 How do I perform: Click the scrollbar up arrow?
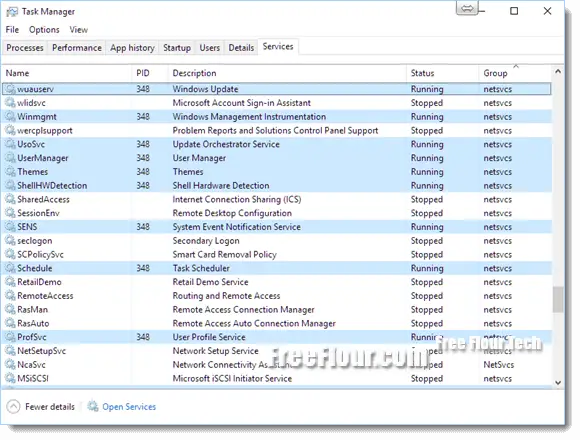tap(558, 71)
